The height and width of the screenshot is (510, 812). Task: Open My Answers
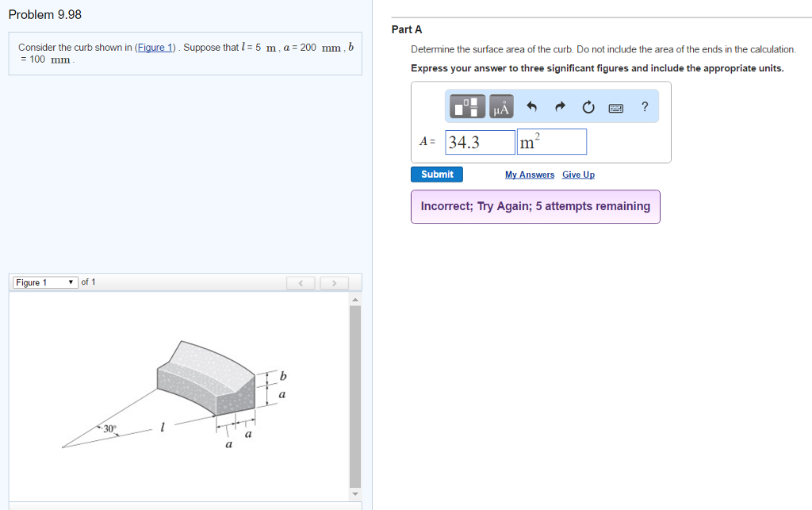529,174
